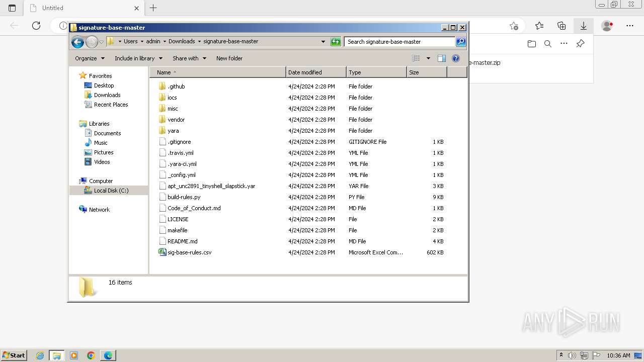Open Edge Collections icon
Screen dimensions: 644x362
click(561, 26)
